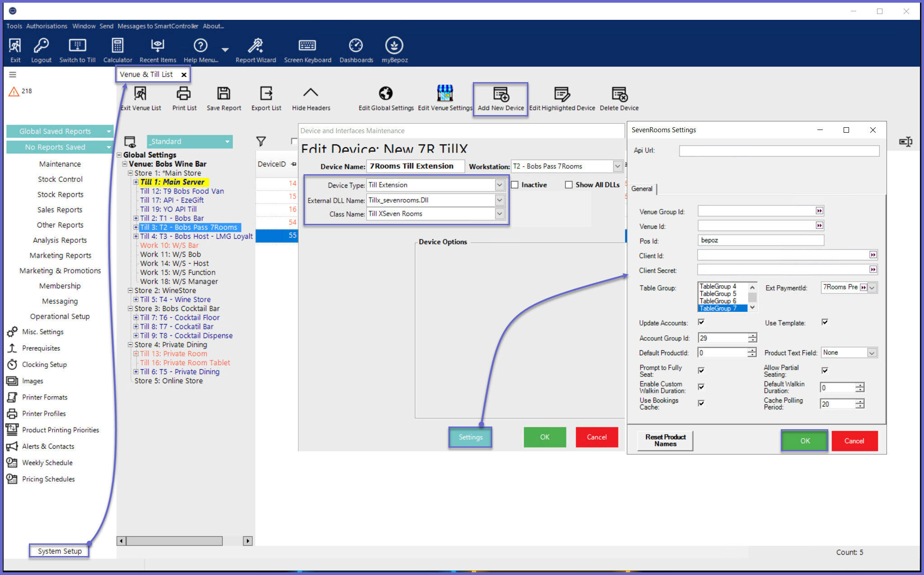
Task: Open Switch to Till icon
Action: pos(77,46)
